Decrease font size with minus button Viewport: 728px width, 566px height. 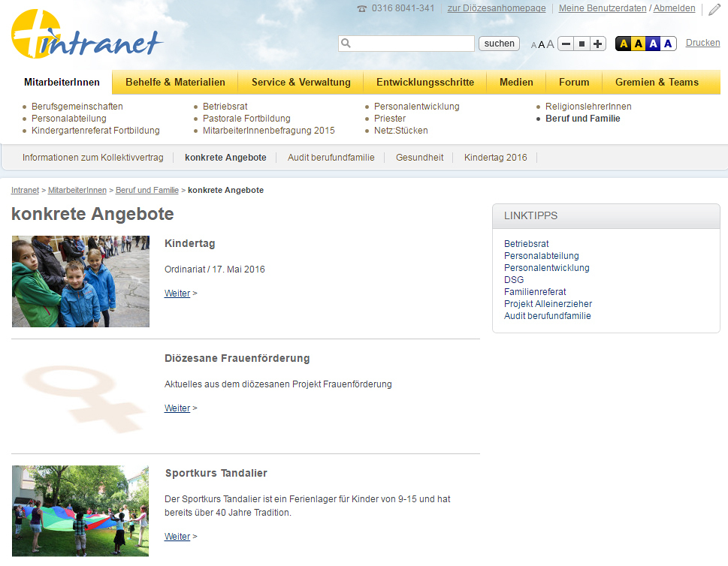566,44
